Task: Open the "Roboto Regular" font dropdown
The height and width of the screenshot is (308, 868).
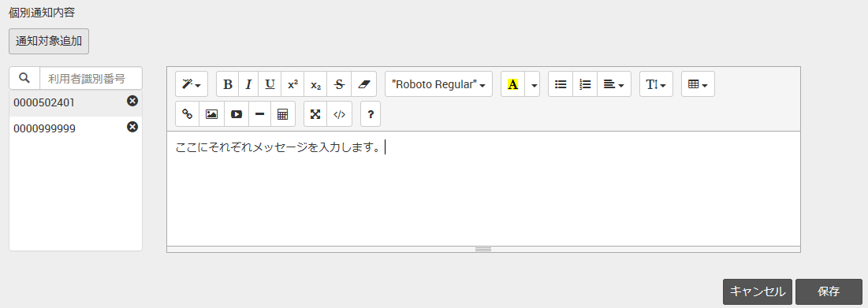Action: pos(438,84)
